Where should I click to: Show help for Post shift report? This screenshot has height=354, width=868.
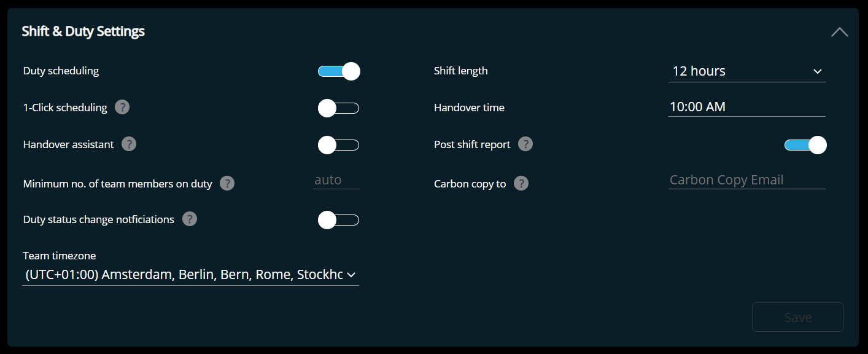point(525,144)
